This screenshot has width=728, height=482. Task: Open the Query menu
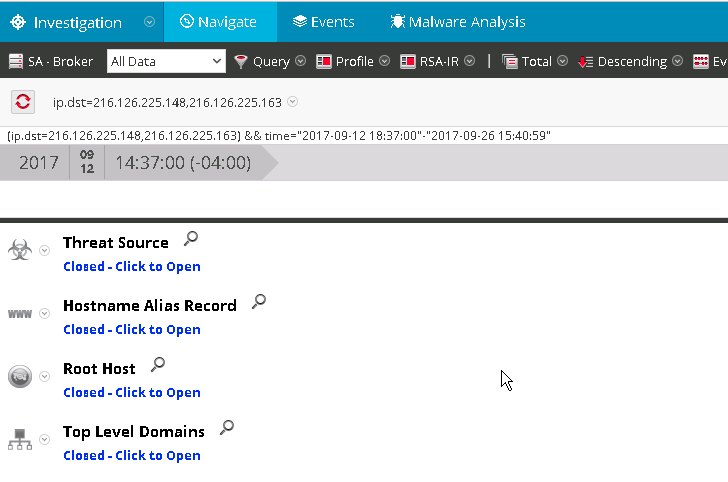point(270,61)
